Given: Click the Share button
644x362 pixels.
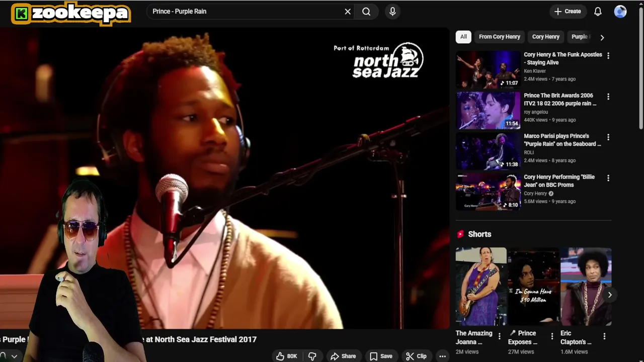Looking at the screenshot, I should tap(343, 356).
